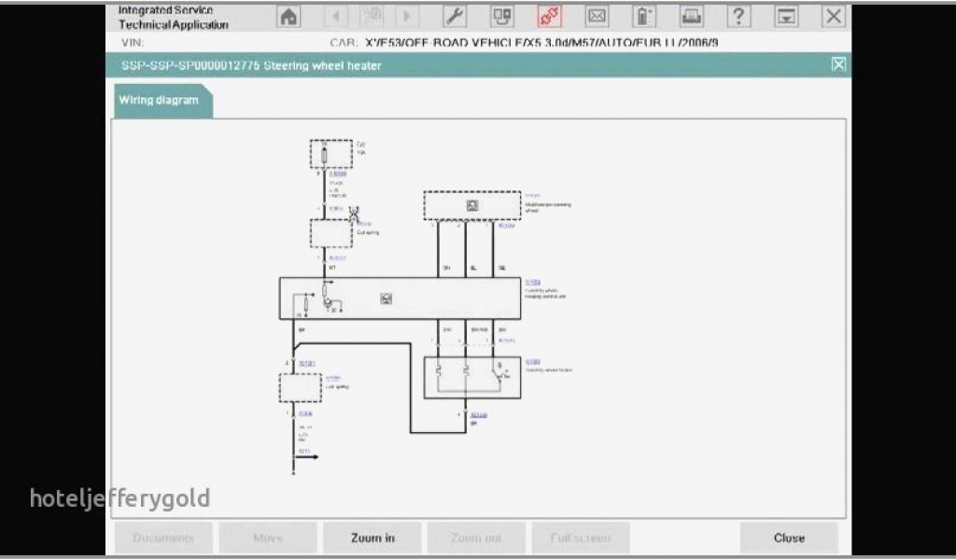
Task: Open the wrench service functions icon
Action: point(454,16)
